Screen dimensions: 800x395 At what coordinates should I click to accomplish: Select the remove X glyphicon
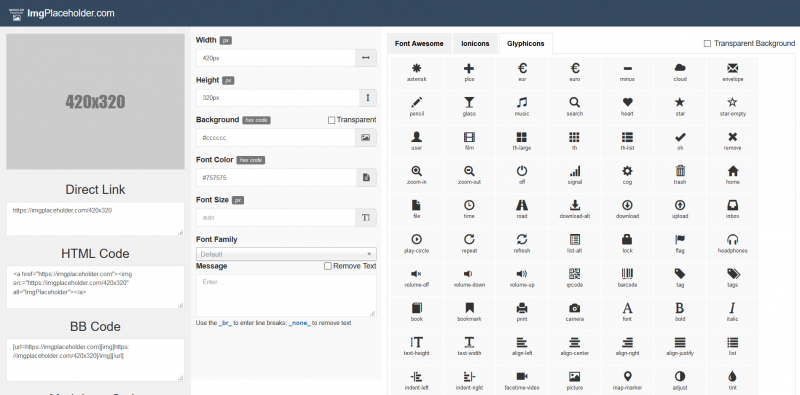[x=733, y=141]
